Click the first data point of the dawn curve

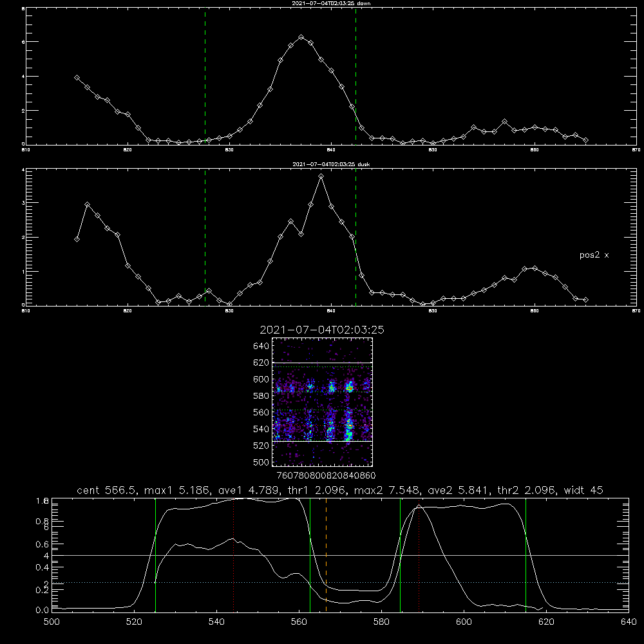point(77,77)
